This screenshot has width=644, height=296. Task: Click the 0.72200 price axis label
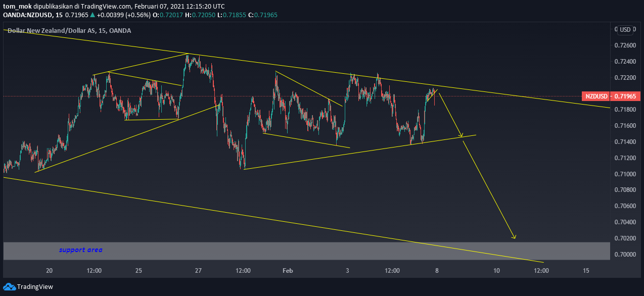click(625, 78)
